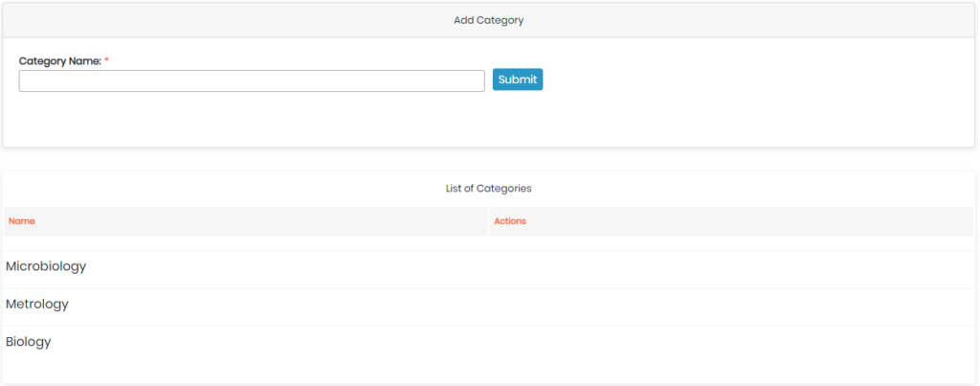
Task: Click the word Microbiology in the list
Action: tap(46, 266)
